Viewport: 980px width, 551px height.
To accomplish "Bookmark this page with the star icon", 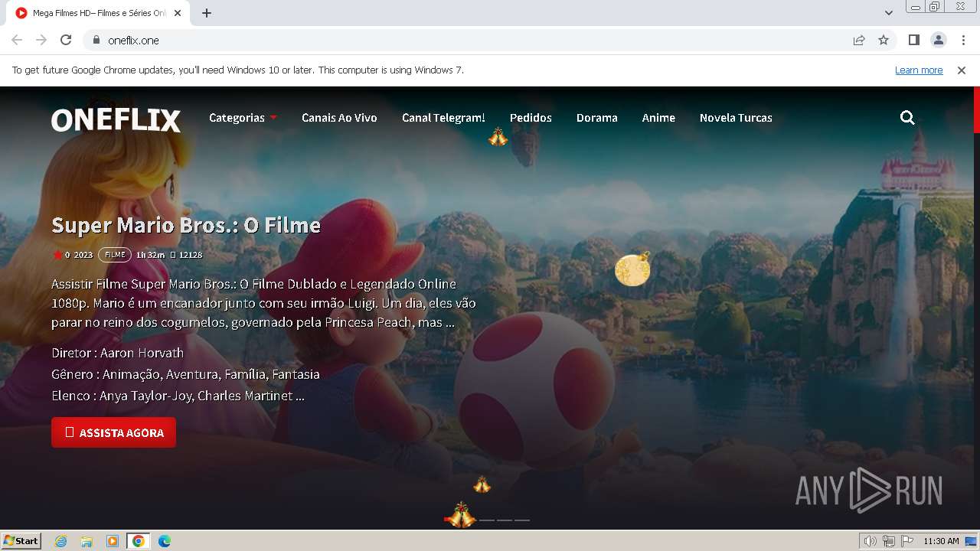I will tap(884, 40).
